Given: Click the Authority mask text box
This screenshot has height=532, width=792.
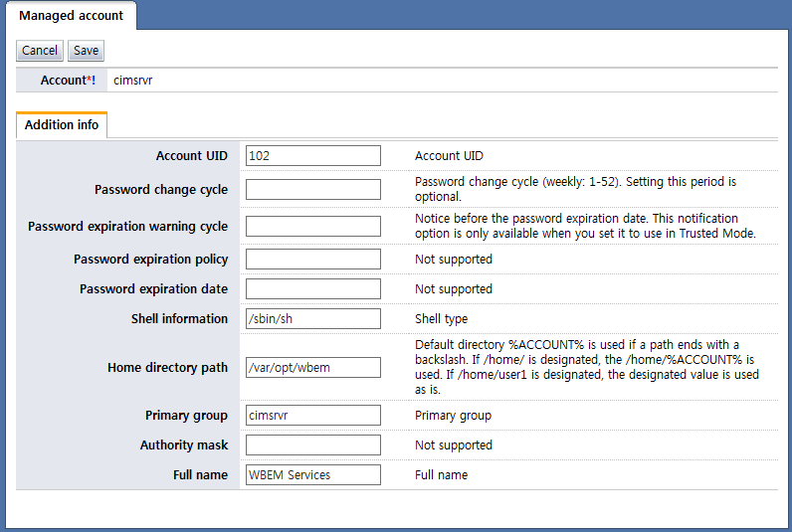Looking at the screenshot, I should coord(313,445).
